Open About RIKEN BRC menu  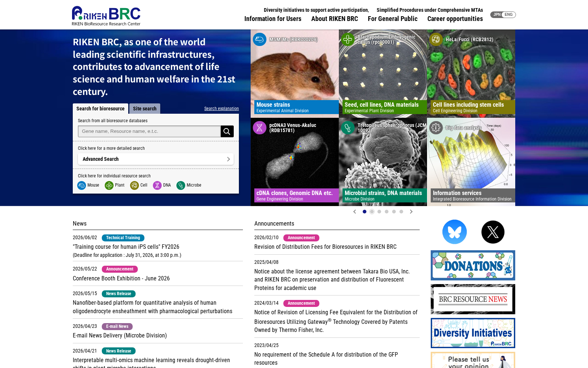[x=334, y=19]
